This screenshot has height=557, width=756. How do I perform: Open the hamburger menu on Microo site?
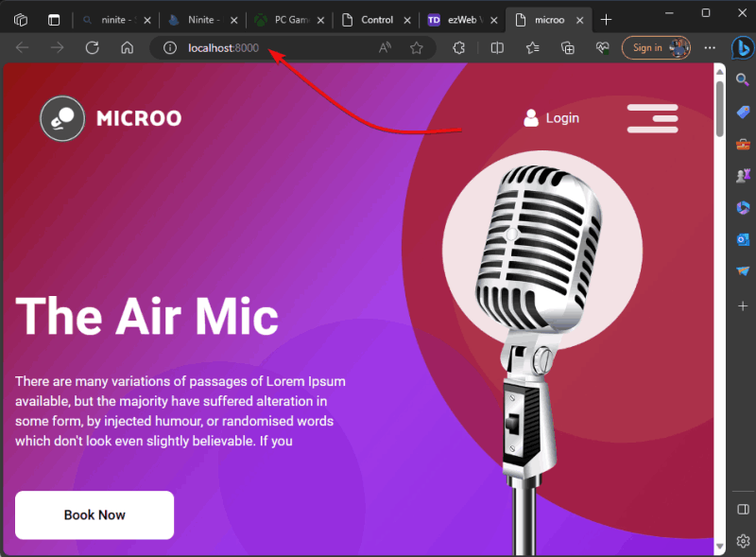(x=652, y=118)
